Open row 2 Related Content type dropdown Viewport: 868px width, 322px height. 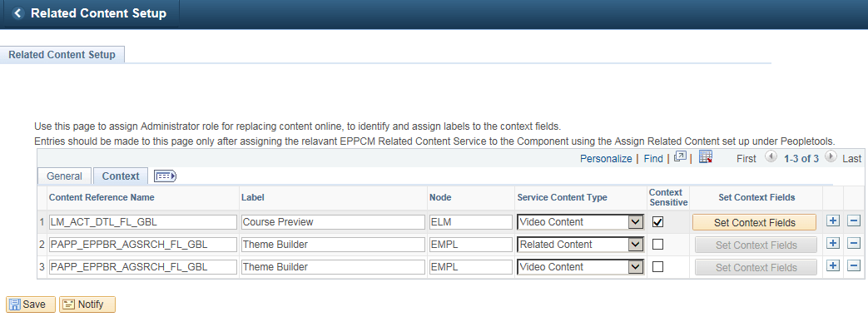coord(580,245)
